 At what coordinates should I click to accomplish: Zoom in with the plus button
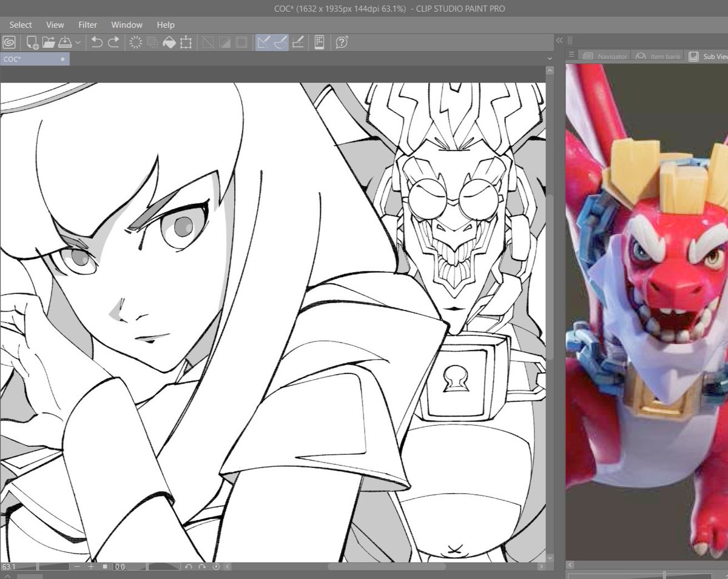[91, 567]
